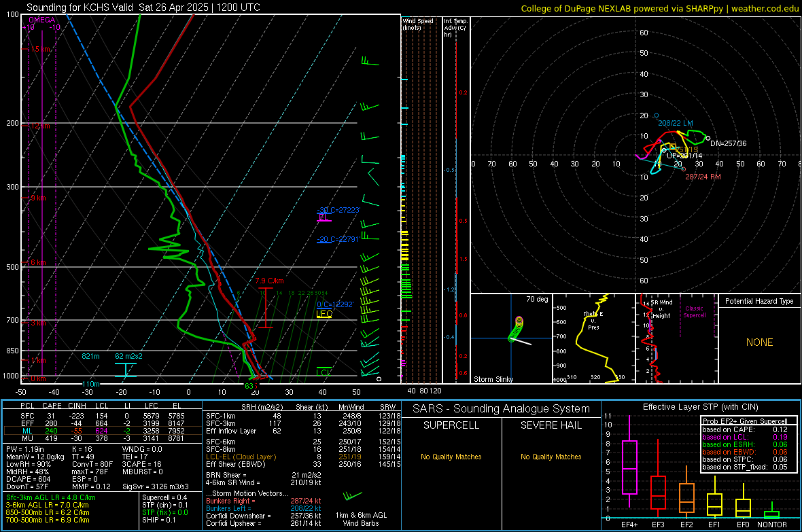This screenshot has height=532, width=802.
Task: Click the 'Prob EF2+ Given Supercell' legend header
Action: (745, 421)
